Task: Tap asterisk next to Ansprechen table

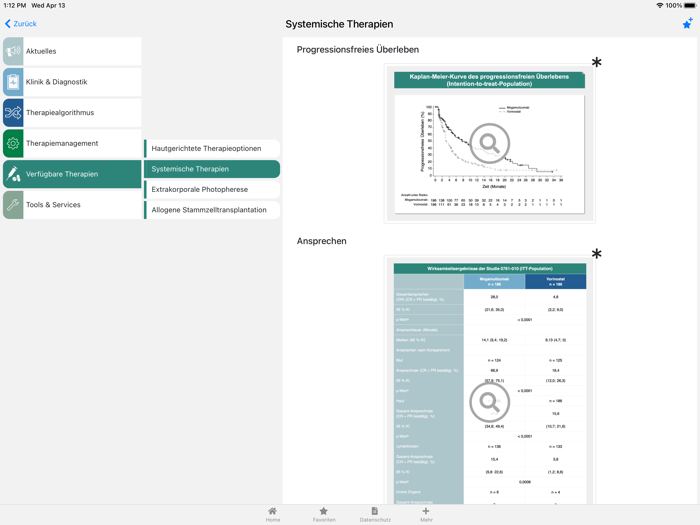Action: (x=596, y=254)
